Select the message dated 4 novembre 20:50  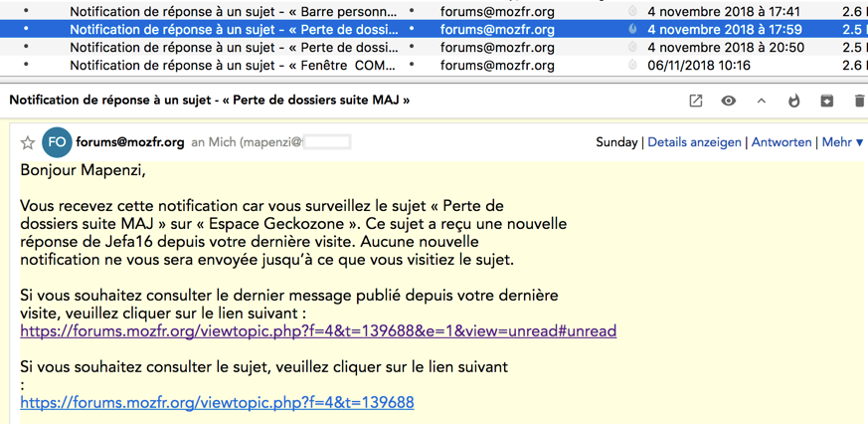[x=233, y=48]
